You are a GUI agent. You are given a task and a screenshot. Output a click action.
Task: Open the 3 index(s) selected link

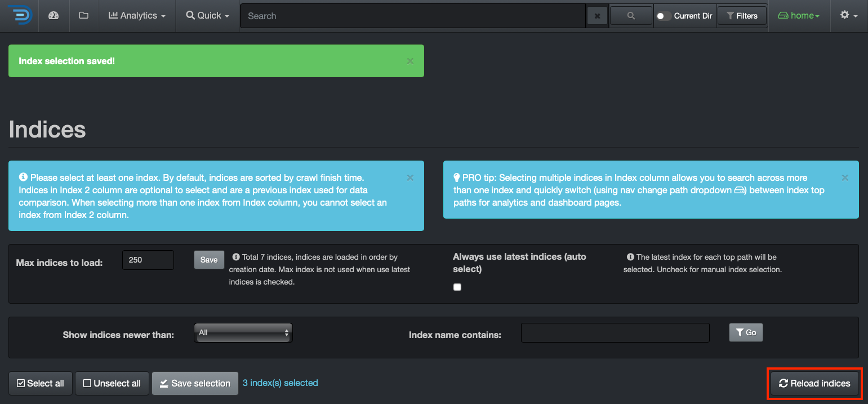[280, 383]
